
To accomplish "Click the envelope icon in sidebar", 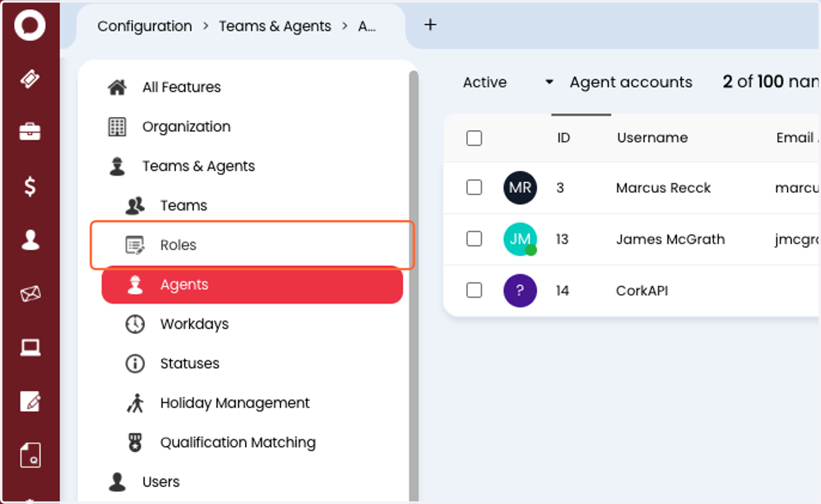I will (x=30, y=294).
